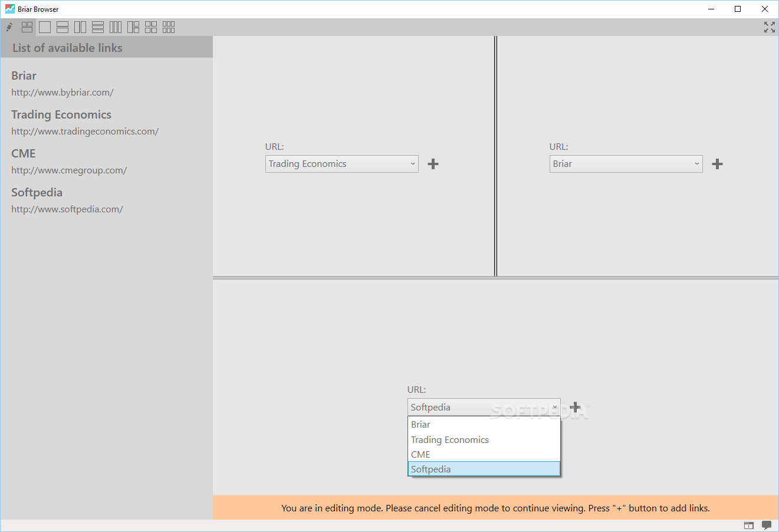Toggle editing mode with the pencil icon
This screenshot has height=532, width=779.
(x=9, y=27)
